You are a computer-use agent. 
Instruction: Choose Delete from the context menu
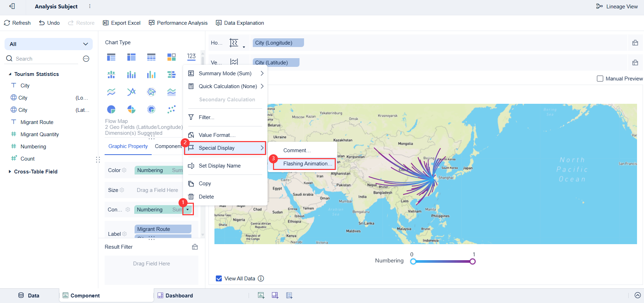point(226,197)
